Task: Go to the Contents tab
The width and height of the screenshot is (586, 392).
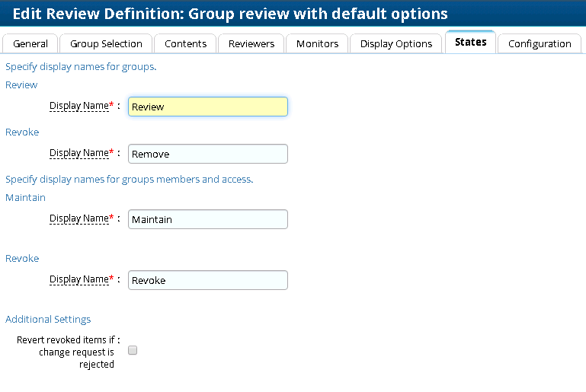Action: [185, 44]
